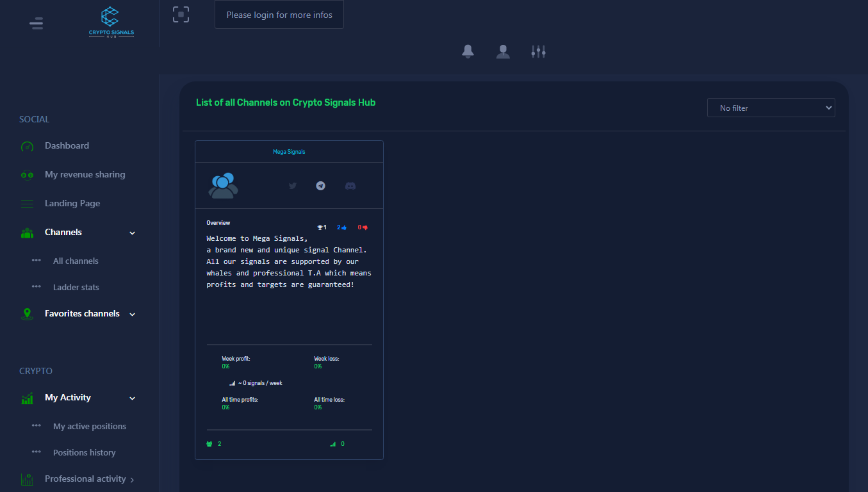Expand the Professional activity arrow
Image resolution: width=868 pixels, height=492 pixels.
click(132, 480)
